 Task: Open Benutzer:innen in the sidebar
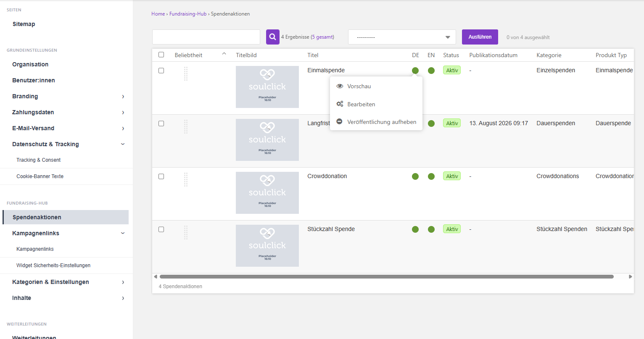click(x=34, y=80)
